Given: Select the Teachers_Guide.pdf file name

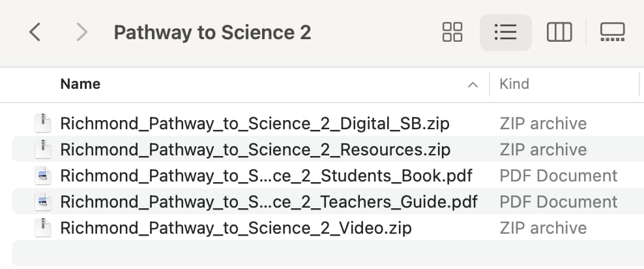Looking at the screenshot, I should point(269,202).
